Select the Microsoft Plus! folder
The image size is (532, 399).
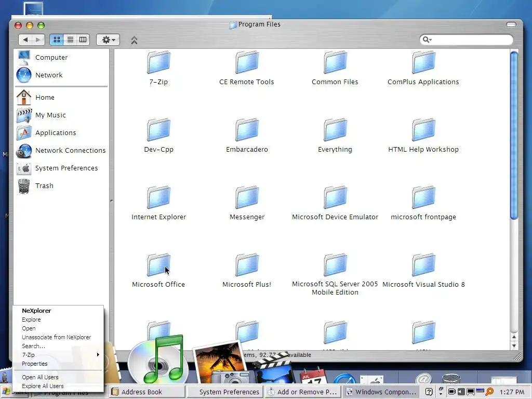pyautogui.click(x=247, y=265)
